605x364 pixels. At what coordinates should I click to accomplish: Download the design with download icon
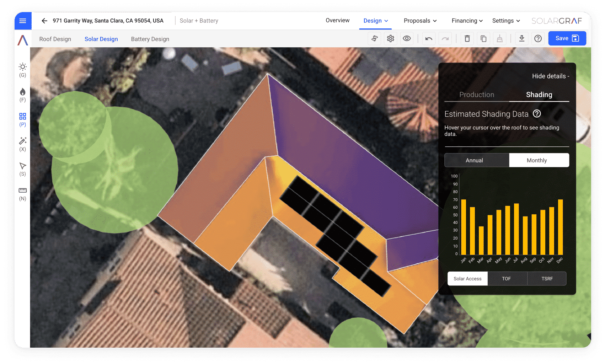point(522,38)
